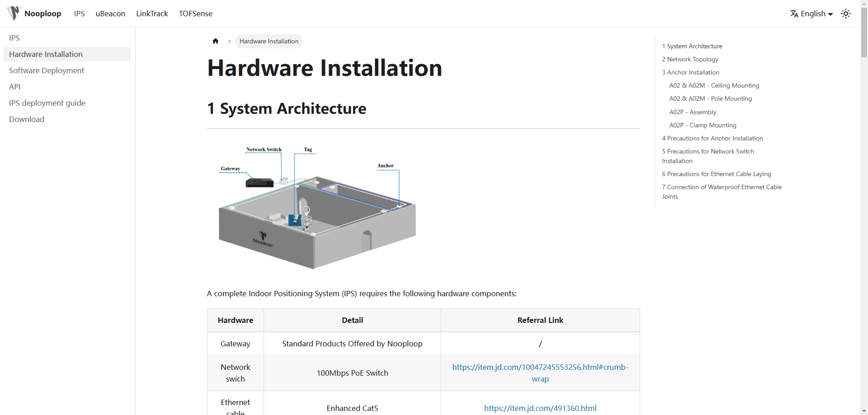
Task: Open Software Deployment in the sidebar
Action: click(67, 70)
